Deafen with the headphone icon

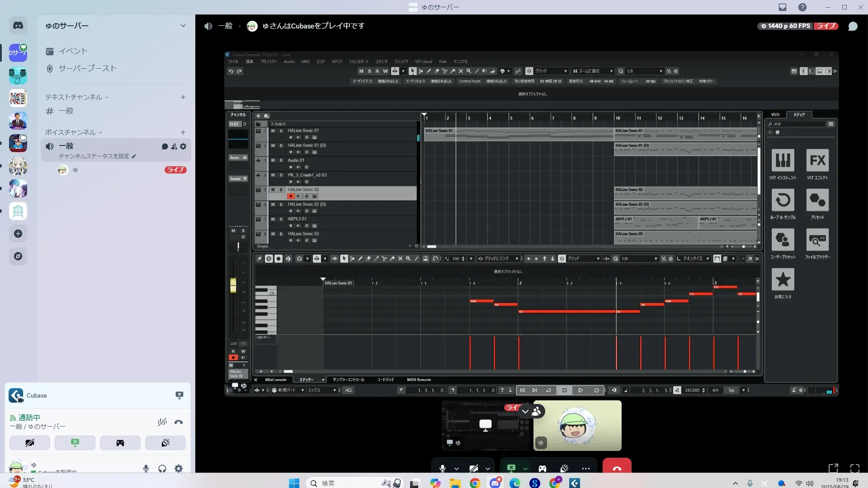[x=162, y=469]
